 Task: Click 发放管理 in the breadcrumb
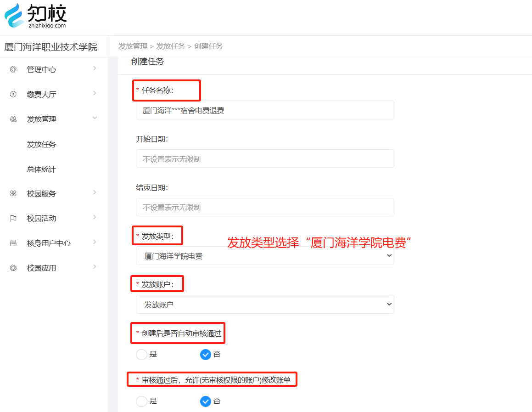pyautogui.click(x=133, y=46)
